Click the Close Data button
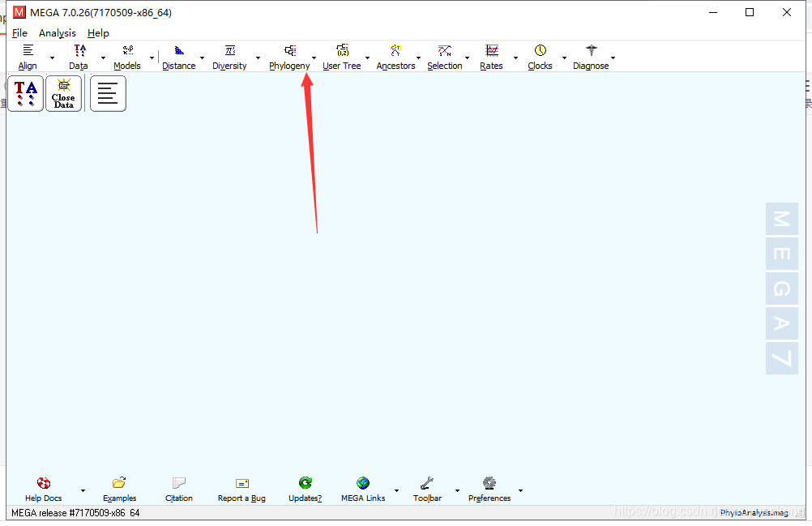 [x=64, y=94]
